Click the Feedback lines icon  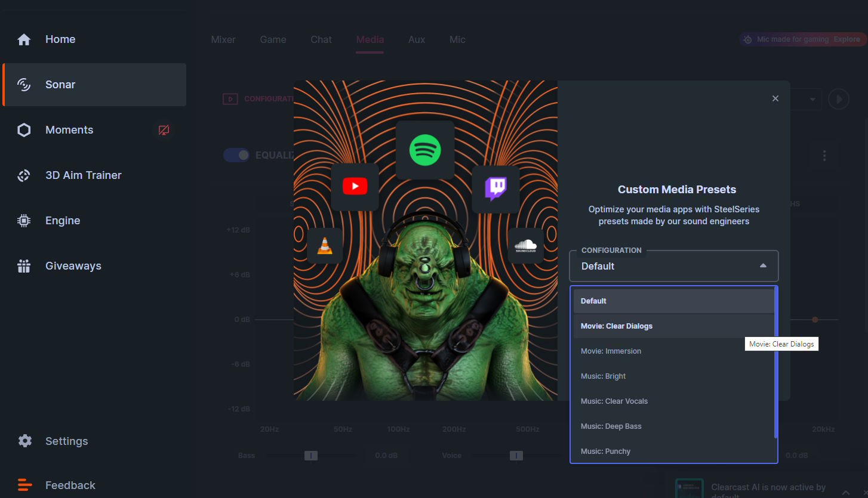coord(24,485)
